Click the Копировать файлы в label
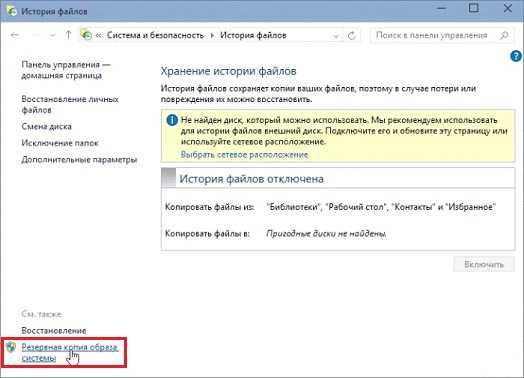This screenshot has width=524, height=378. click(207, 234)
